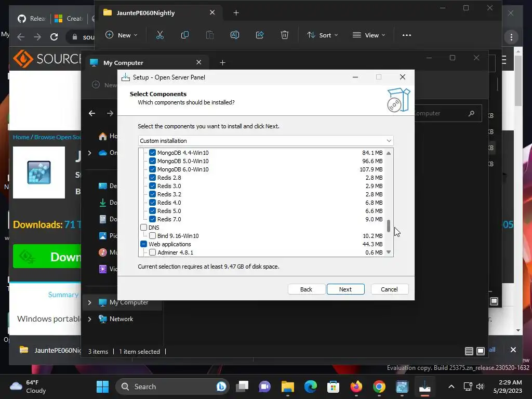Open Task View on taskbar
532x399 pixels.
pyautogui.click(x=242, y=387)
